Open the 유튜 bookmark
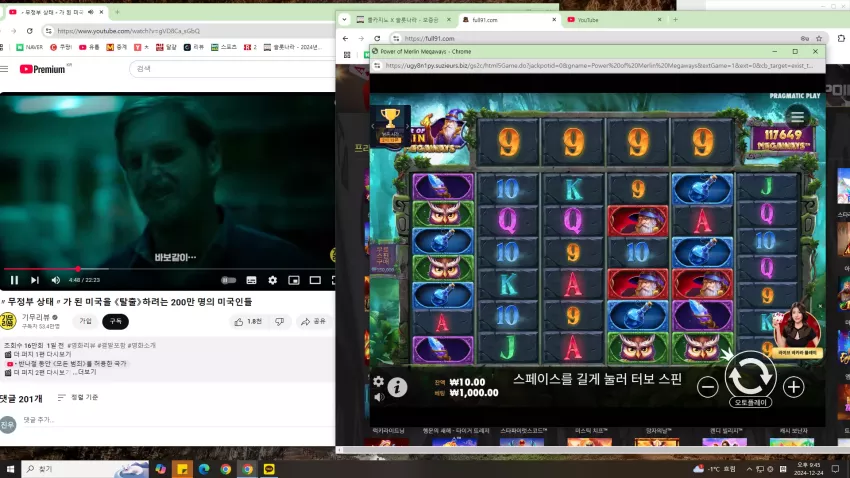The height and width of the screenshot is (478, 850). [89, 47]
